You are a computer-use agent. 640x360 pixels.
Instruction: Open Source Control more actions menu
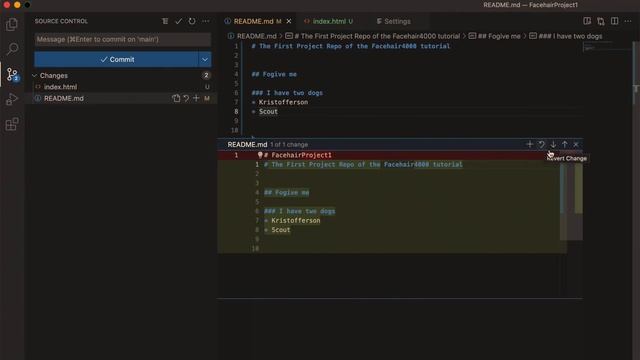click(x=205, y=21)
